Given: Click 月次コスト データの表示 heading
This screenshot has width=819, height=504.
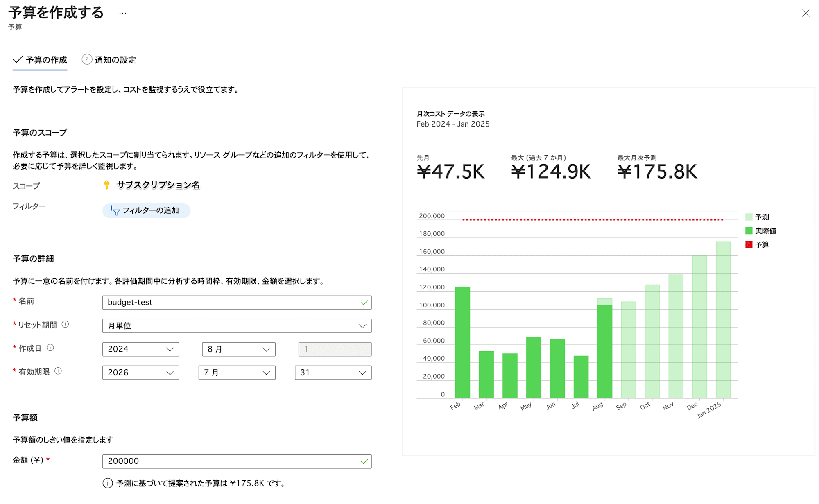Looking at the screenshot, I should (x=450, y=114).
